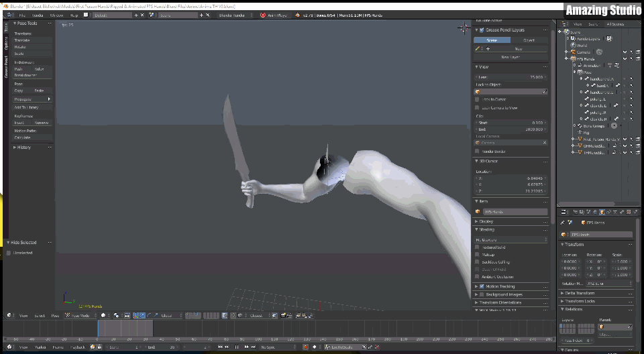Switch to the Options sidebar tab

pyautogui.click(x=6, y=43)
